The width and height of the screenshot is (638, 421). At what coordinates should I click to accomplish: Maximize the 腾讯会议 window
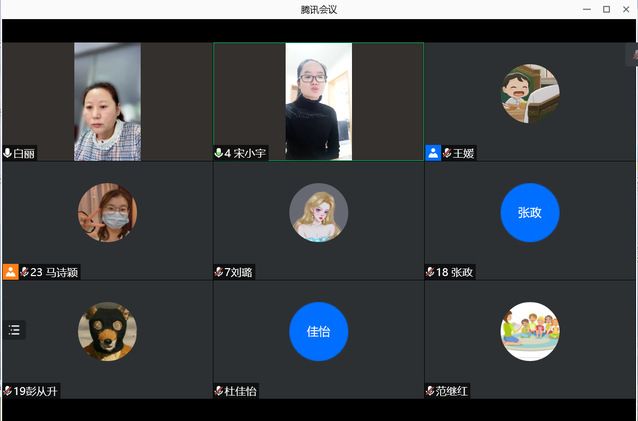point(606,9)
